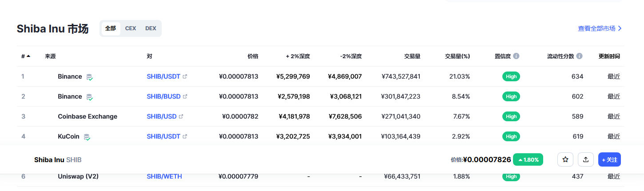Image resolution: width=644 pixels, height=191 pixels.
Task: Sort by the 来源 column header
Action: point(50,56)
